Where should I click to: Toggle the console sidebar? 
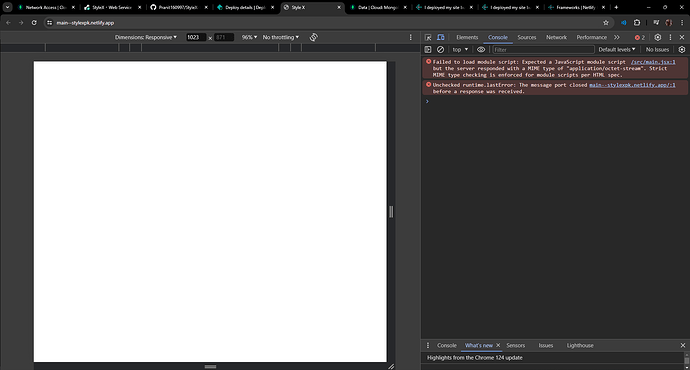pos(428,50)
